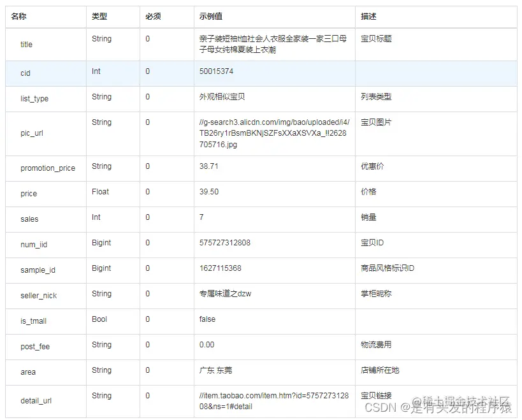Viewport: 522px width, 420px height.
Task: Click the example value 广东 东莞
Action: pyautogui.click(x=215, y=370)
